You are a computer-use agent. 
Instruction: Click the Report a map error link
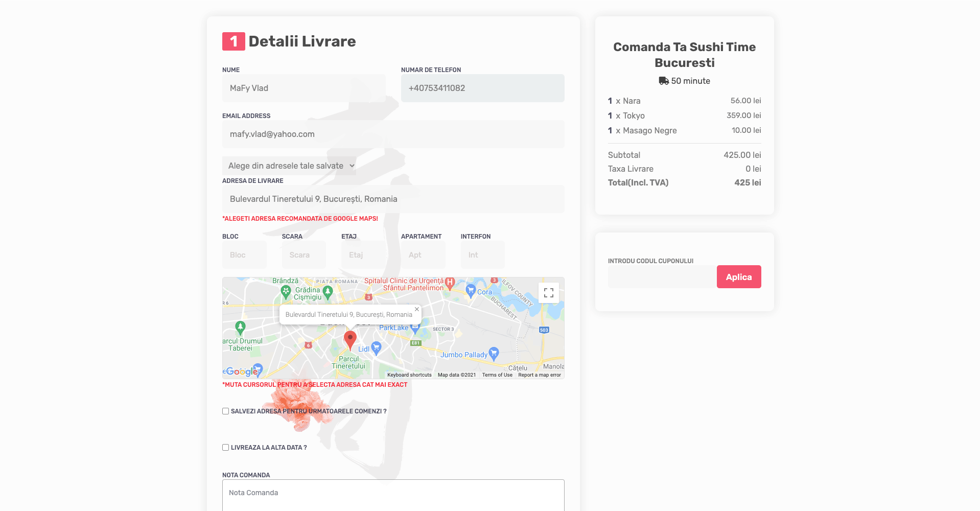click(540, 375)
